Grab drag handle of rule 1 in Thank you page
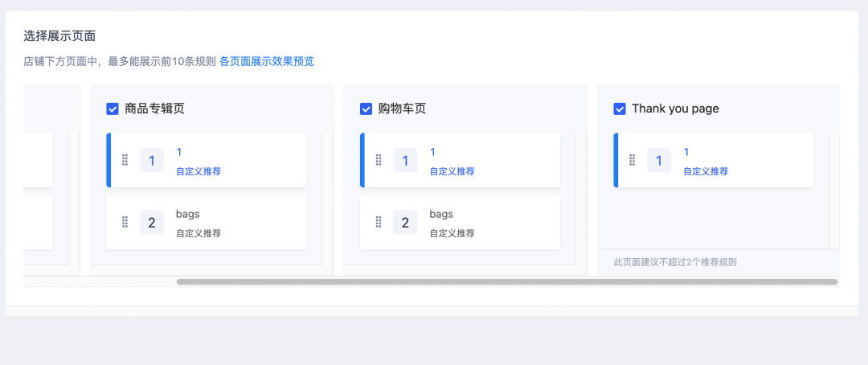The width and height of the screenshot is (868, 365). pyautogui.click(x=633, y=160)
